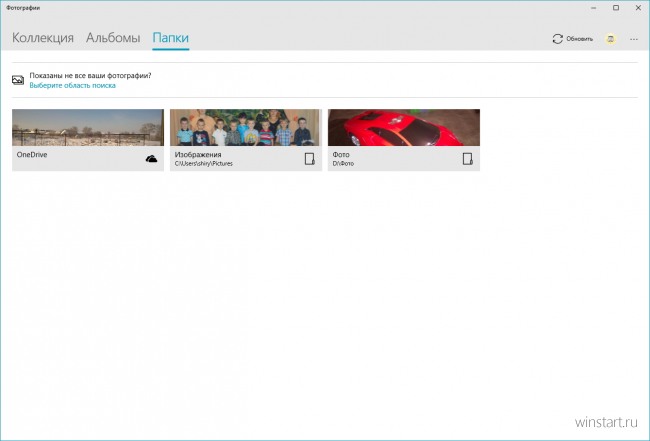This screenshot has height=441, width=650.
Task: Select the D:\Фото folder path text
Action: 344,163
